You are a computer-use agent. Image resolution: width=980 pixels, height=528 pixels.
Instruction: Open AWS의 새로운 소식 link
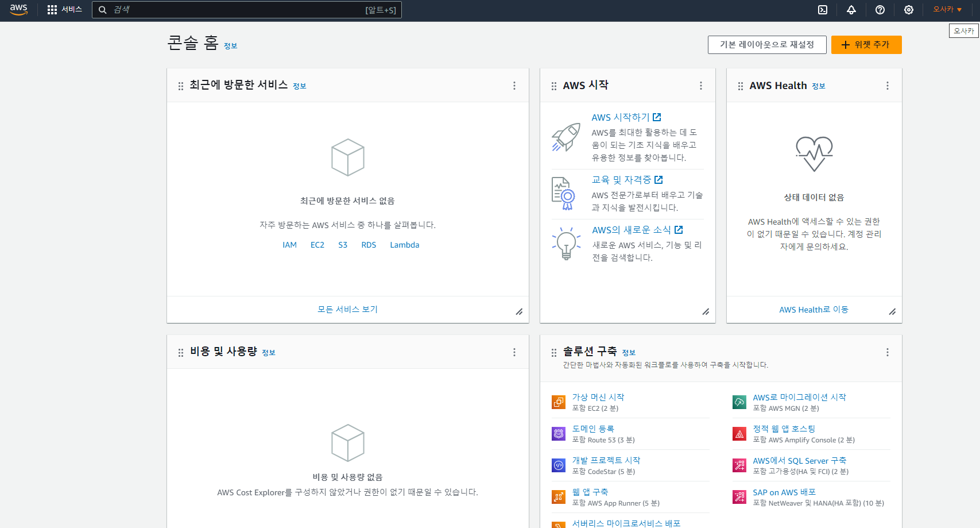tap(638, 230)
